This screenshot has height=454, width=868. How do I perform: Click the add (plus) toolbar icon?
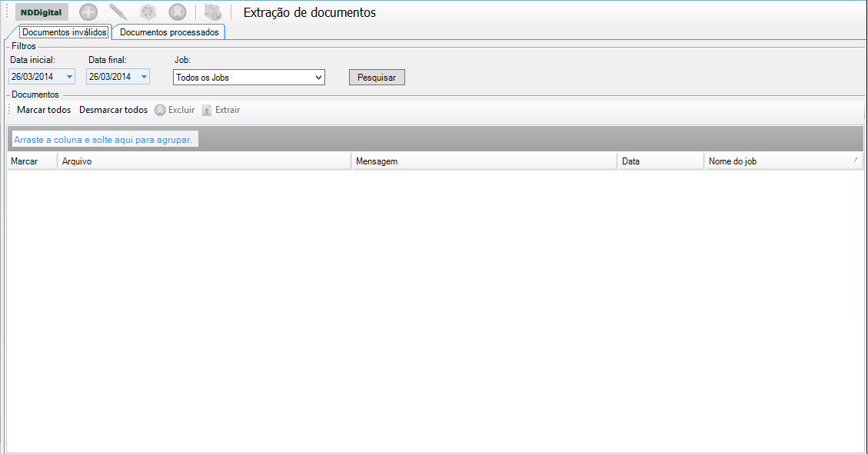pyautogui.click(x=88, y=12)
